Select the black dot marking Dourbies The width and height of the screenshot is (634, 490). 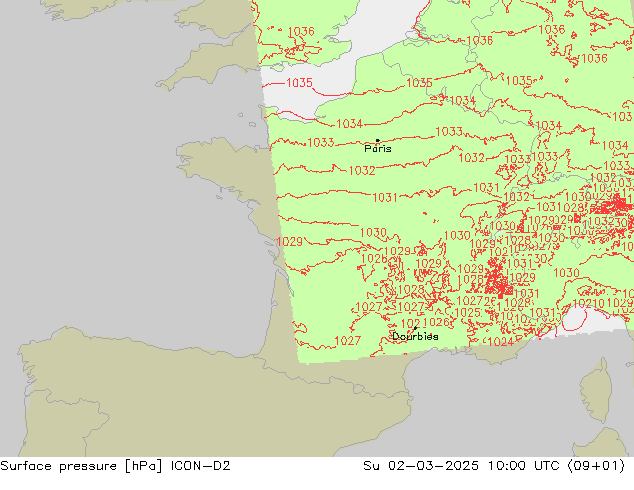(x=415, y=328)
